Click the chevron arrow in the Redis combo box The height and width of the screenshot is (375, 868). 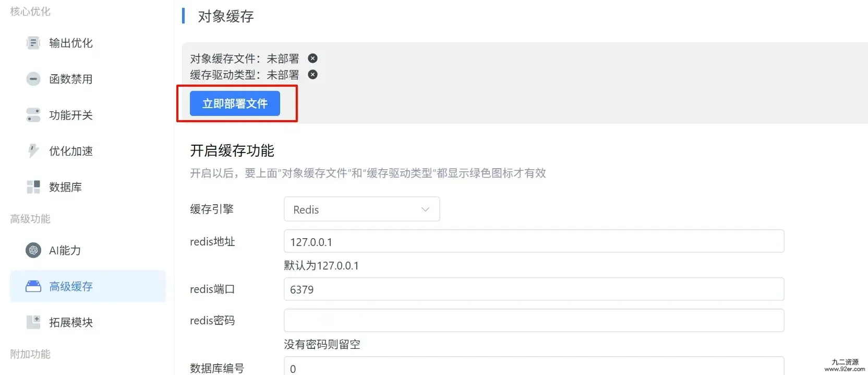click(x=425, y=209)
